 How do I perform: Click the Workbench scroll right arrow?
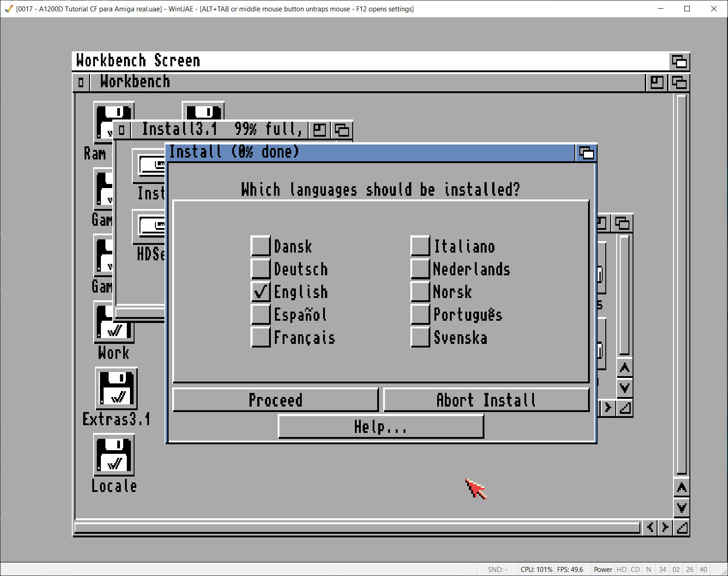tap(666, 527)
